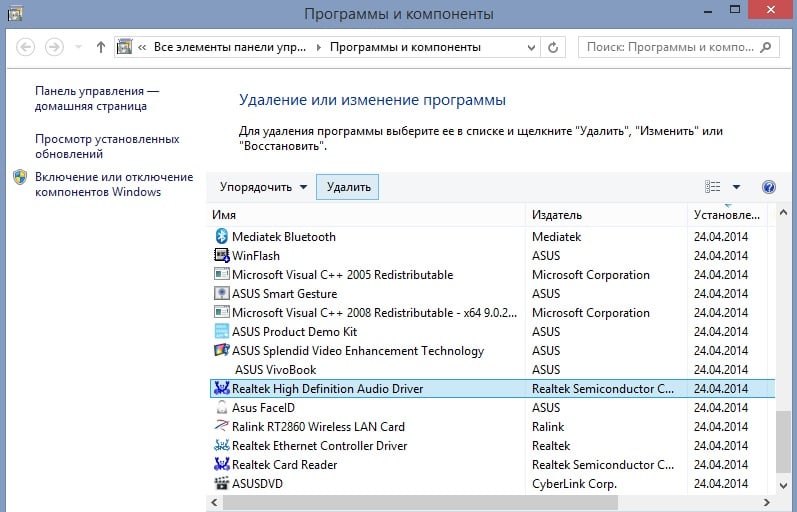Open Просмотр установленных обновлений link

pos(107,146)
